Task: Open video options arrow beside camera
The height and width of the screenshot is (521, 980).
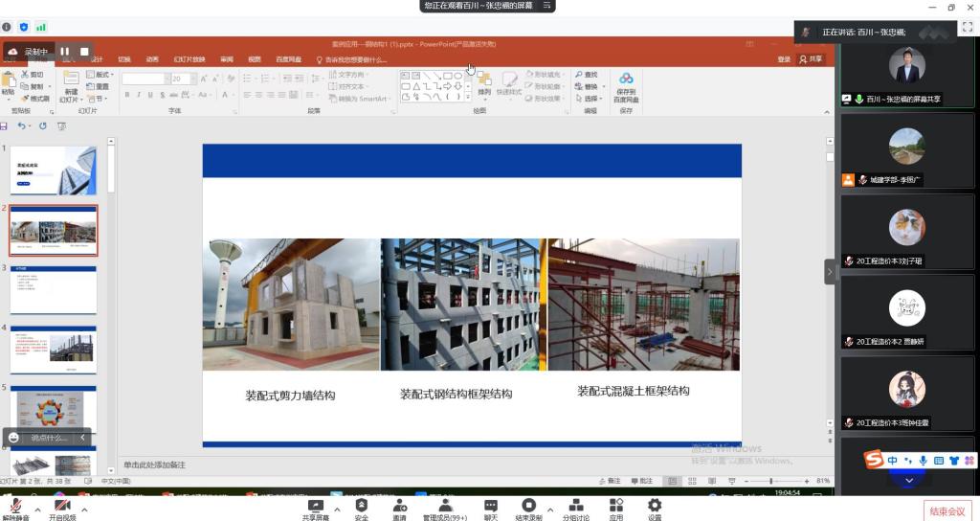Action: (x=84, y=510)
